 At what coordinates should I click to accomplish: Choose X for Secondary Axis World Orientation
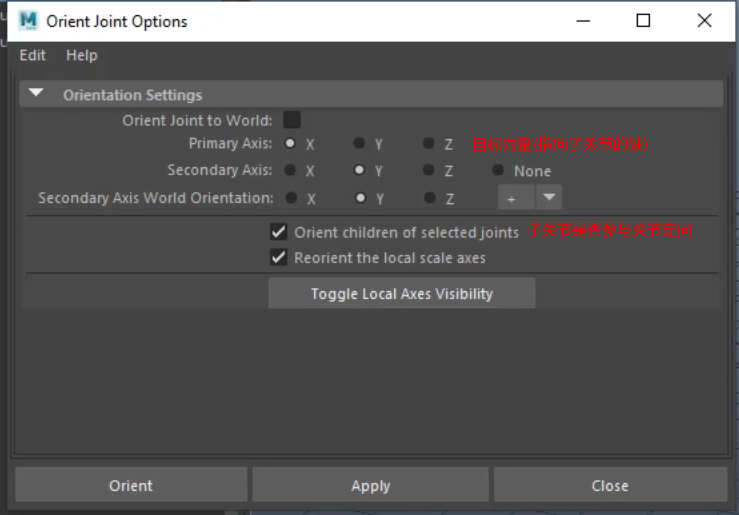(x=291, y=198)
